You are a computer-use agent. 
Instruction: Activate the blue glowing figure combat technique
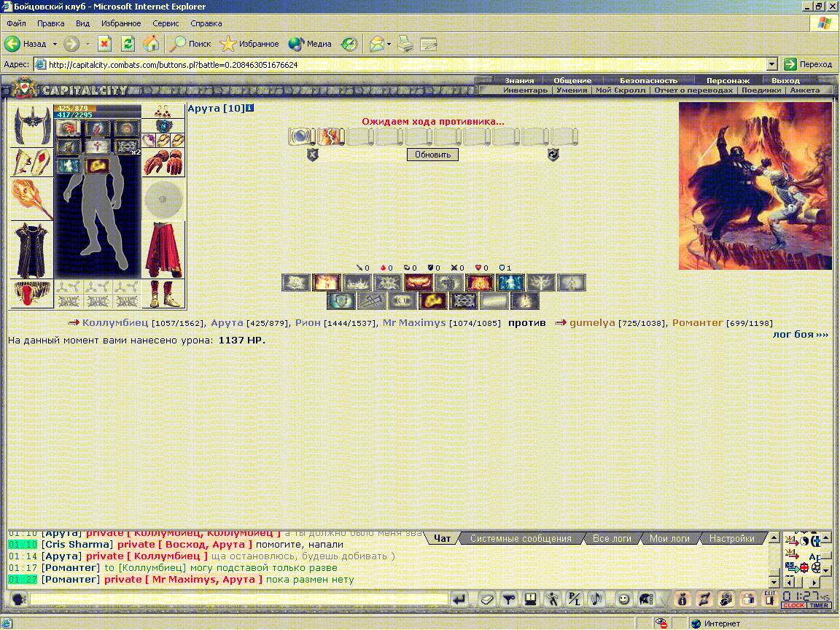click(510, 282)
